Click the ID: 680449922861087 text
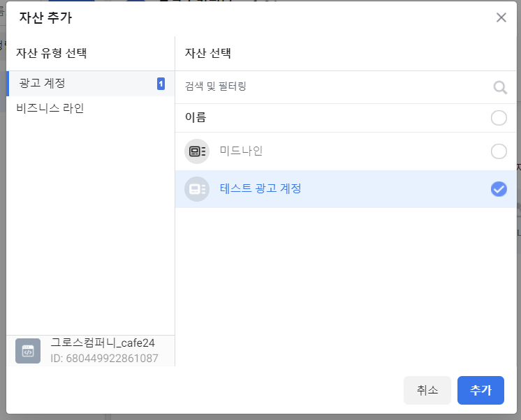The height and width of the screenshot is (420, 521). point(104,358)
